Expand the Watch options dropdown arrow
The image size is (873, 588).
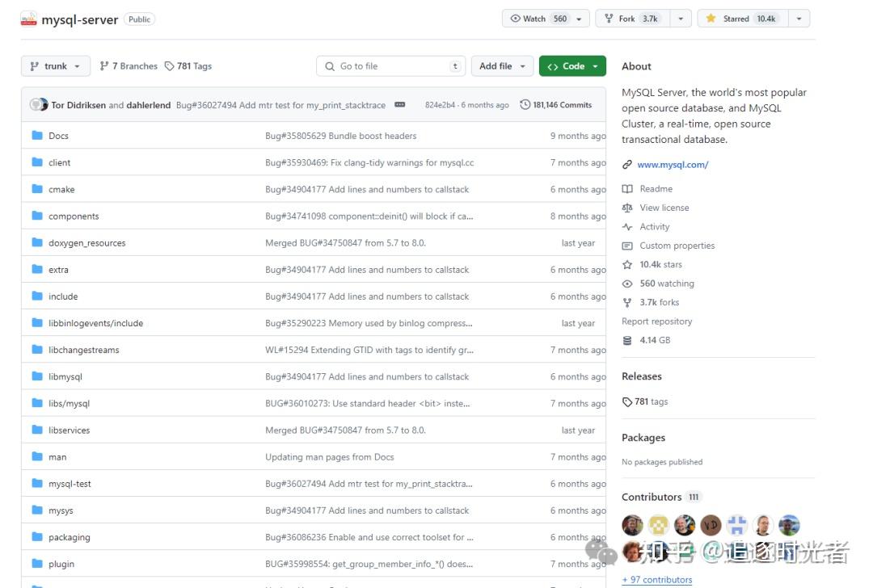pos(579,19)
